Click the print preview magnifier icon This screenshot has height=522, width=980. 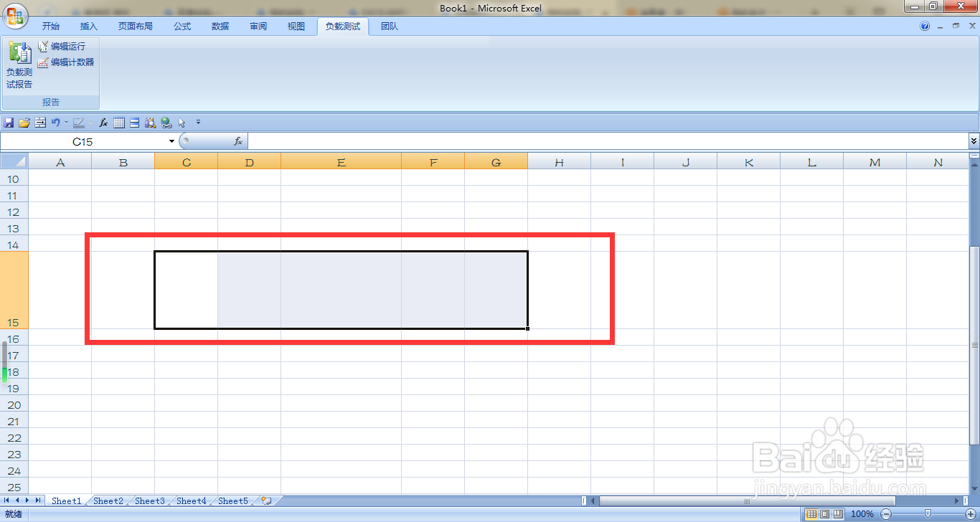pos(150,123)
